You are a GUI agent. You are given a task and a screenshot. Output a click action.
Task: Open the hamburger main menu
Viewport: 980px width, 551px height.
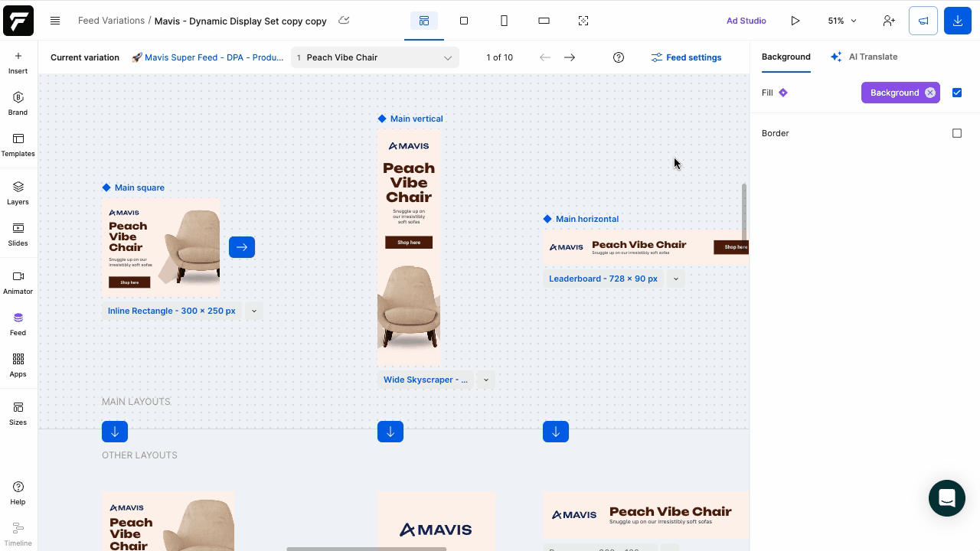(x=55, y=21)
